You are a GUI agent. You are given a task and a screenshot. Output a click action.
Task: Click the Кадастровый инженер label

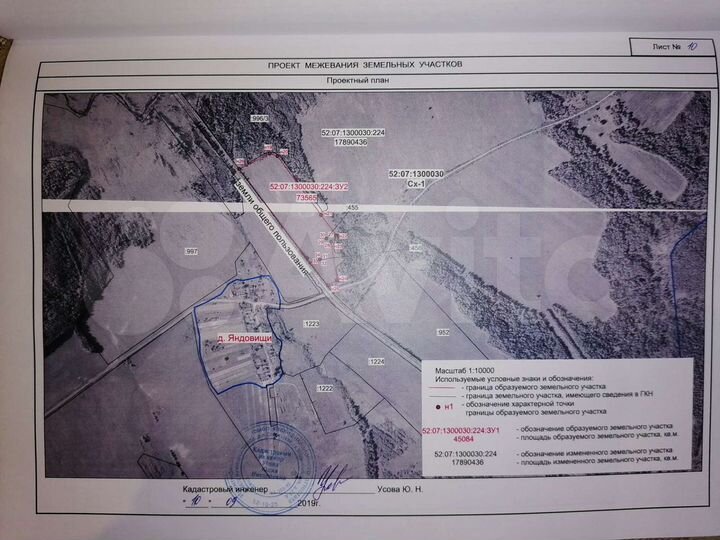(226, 490)
